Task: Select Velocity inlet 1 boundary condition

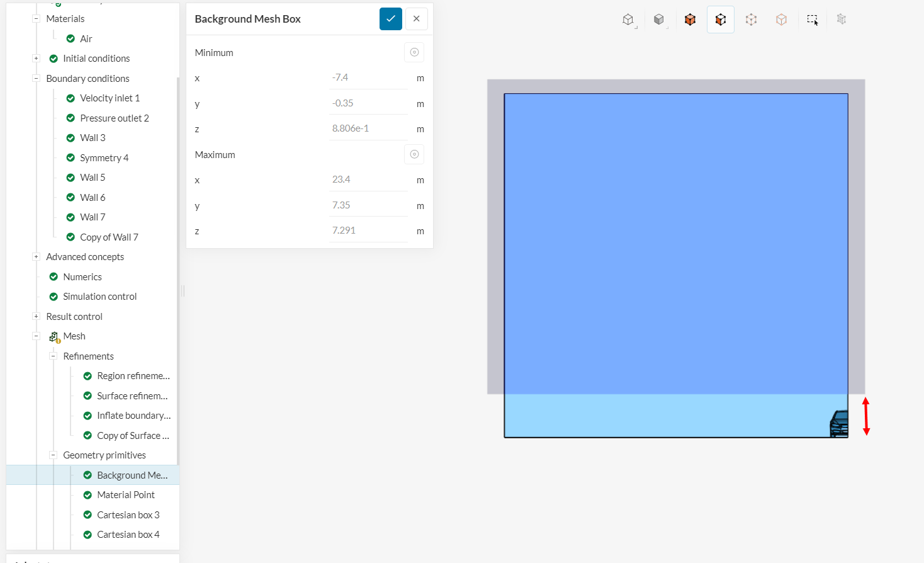Action: 110,98
